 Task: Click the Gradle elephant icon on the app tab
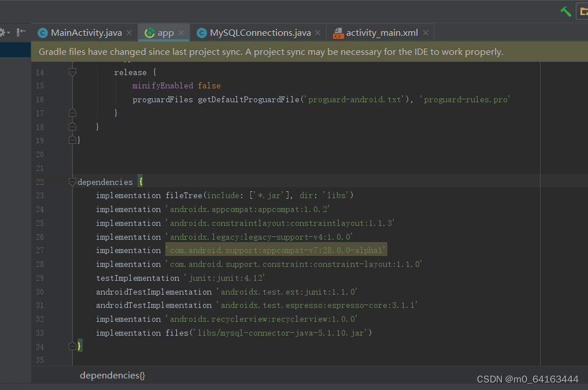[149, 33]
